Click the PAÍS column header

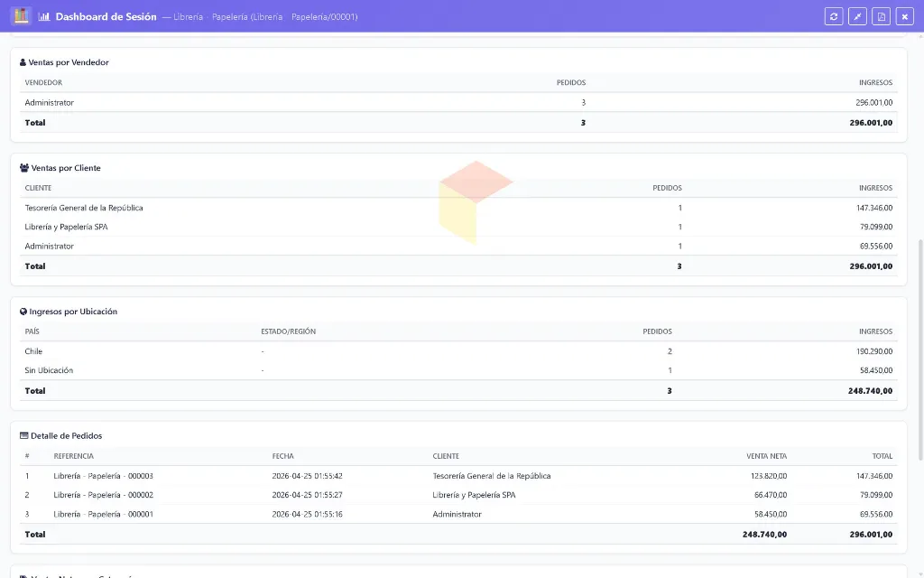coord(32,331)
